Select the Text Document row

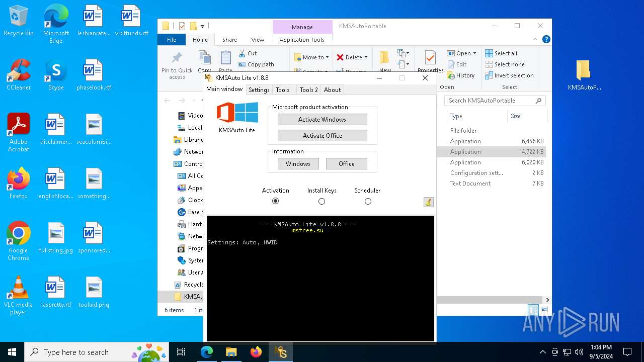(492, 184)
